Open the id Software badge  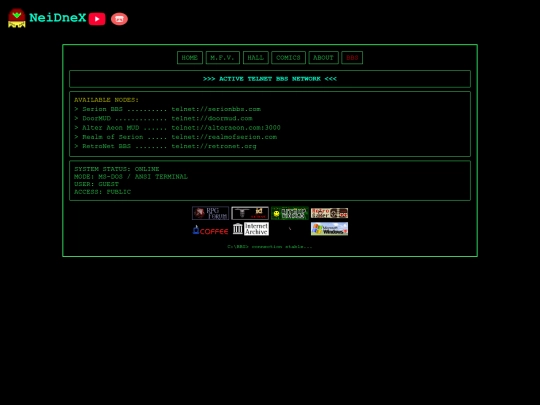250,213
